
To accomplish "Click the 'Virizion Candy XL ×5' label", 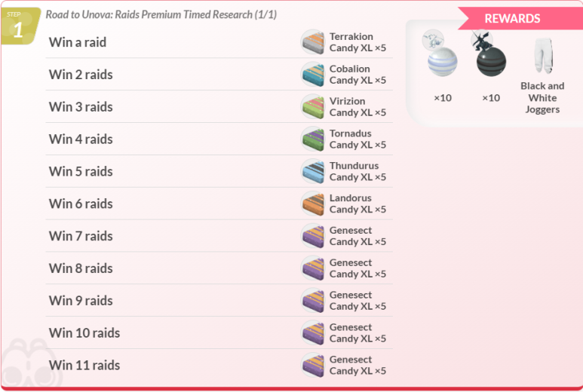I will [x=357, y=106].
